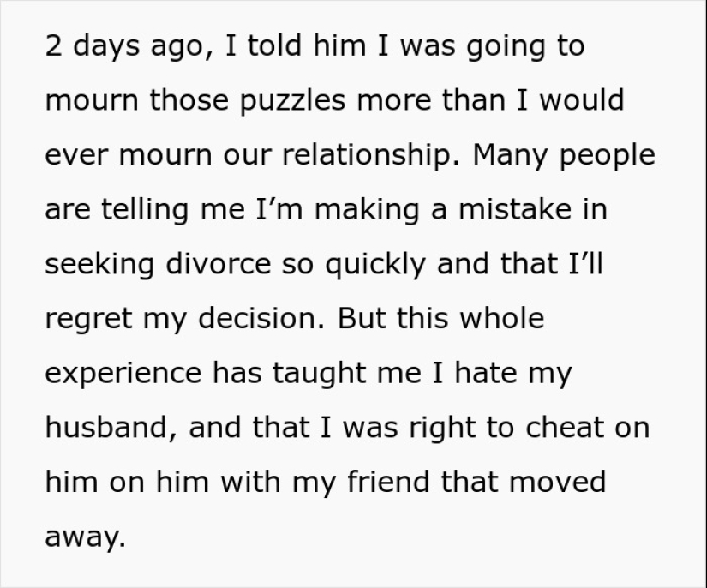Click the word "moved"
The image size is (707, 588).
558,482
